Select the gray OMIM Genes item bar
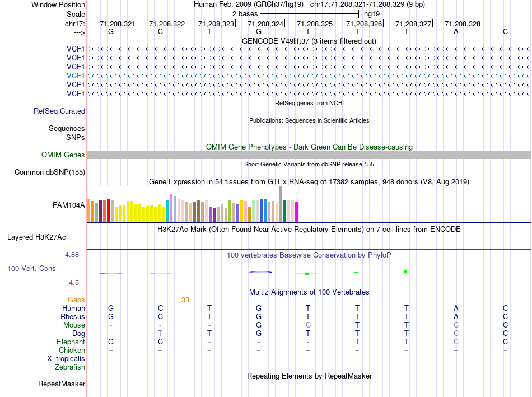The image size is (532, 397). coord(309,155)
